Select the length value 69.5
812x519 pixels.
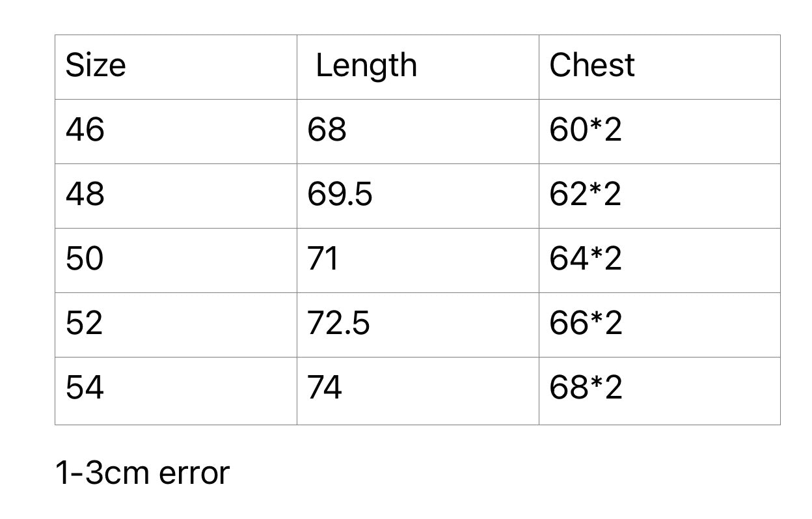340,194
